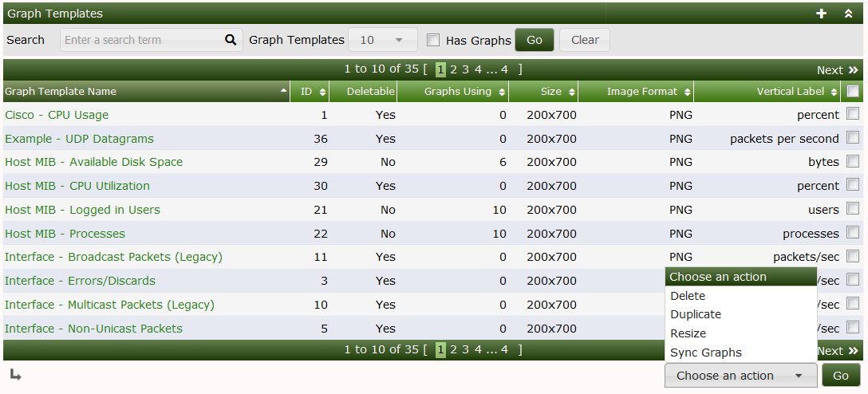
Task: Open Interface - Multicast Packets (Legacy) template
Action: point(109,305)
